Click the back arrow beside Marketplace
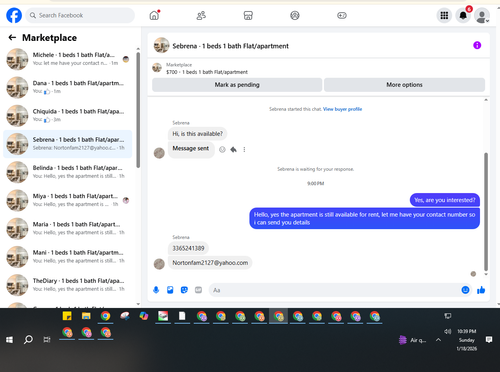 [12, 38]
